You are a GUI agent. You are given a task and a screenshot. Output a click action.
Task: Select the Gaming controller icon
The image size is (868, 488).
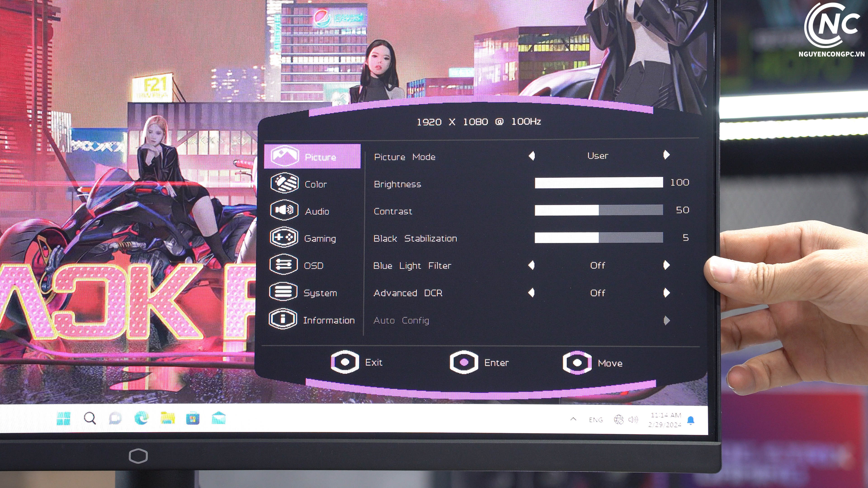[284, 237]
